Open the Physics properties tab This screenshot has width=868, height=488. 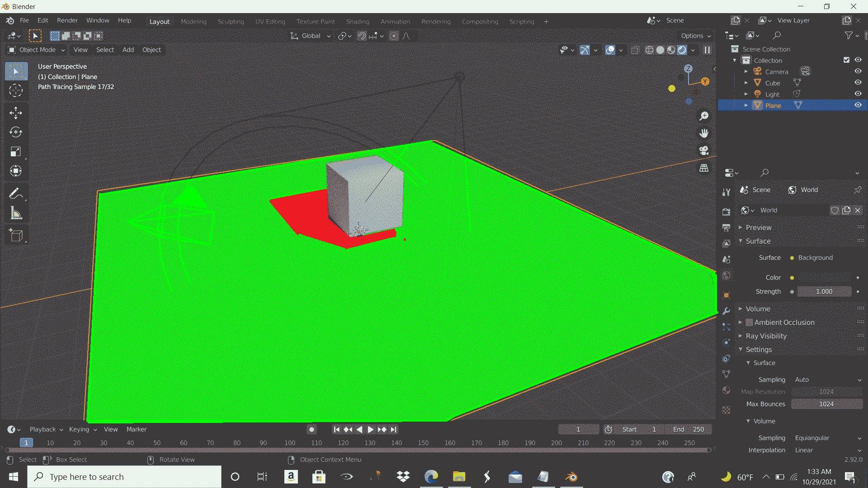[x=726, y=343]
